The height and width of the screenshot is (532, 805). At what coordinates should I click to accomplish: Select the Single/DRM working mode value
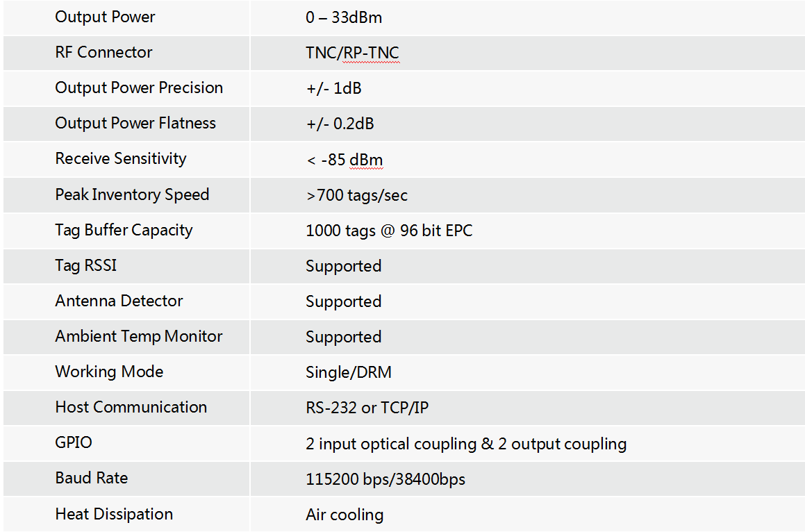[349, 372]
